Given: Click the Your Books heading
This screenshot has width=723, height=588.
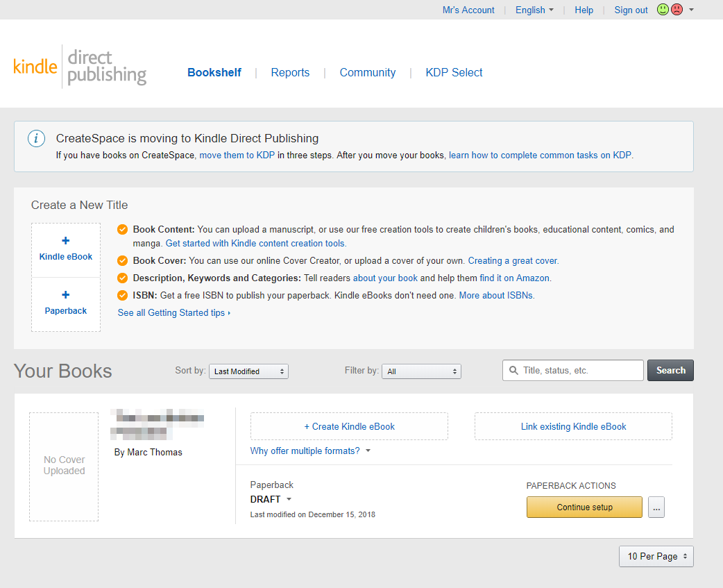Looking at the screenshot, I should pyautogui.click(x=62, y=371).
